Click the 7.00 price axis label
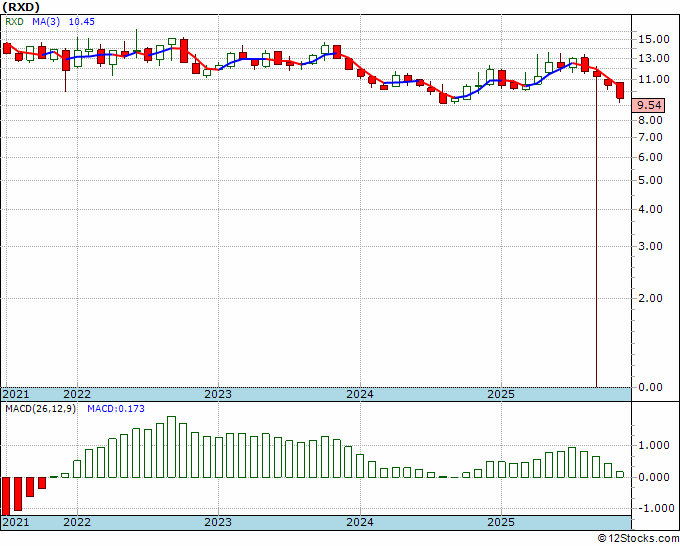The width and height of the screenshot is (680, 546). point(651,137)
